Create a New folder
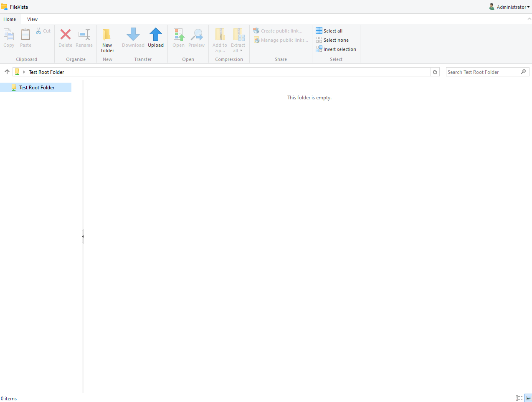Image resolution: width=532 pixels, height=402 pixels. coord(107,40)
